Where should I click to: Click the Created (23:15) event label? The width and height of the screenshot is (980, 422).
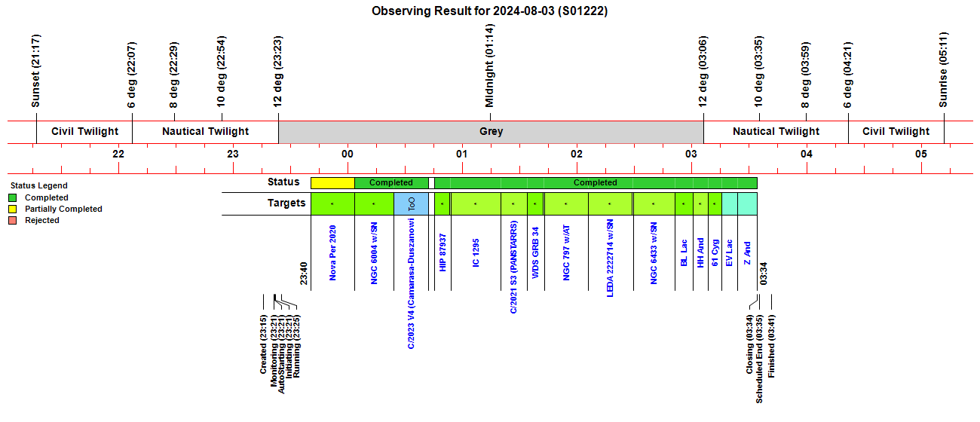point(263,344)
